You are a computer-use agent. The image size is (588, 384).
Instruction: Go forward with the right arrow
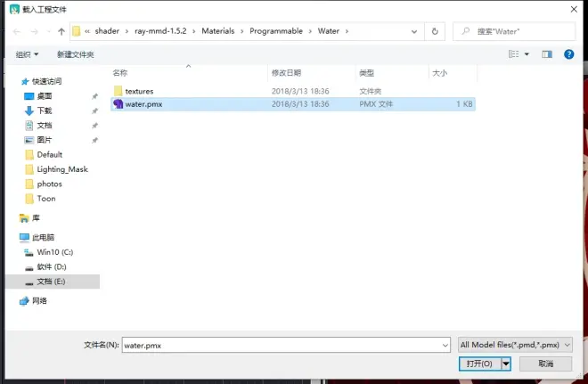(35, 31)
